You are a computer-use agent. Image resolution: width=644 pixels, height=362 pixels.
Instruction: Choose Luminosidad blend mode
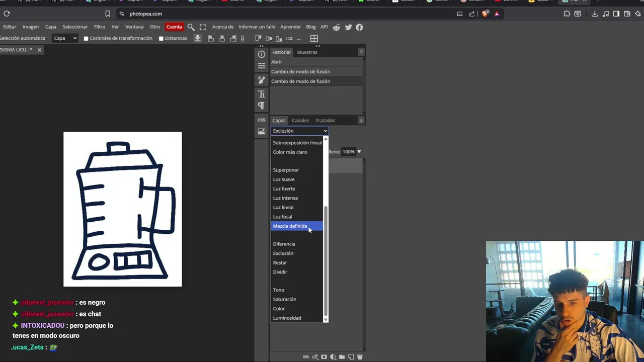tap(297, 318)
